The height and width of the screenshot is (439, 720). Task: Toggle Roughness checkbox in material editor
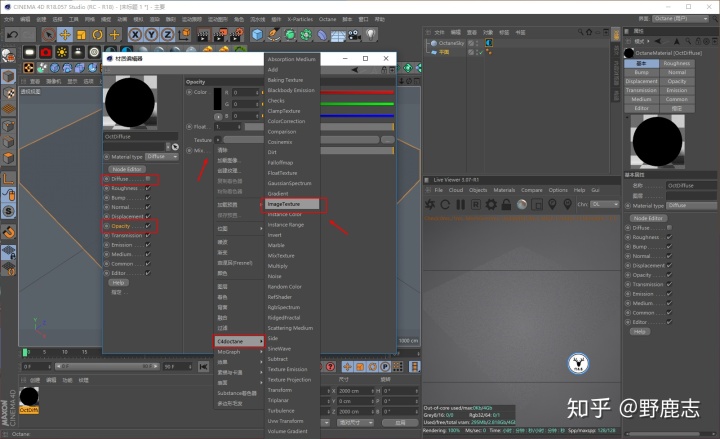pos(148,188)
